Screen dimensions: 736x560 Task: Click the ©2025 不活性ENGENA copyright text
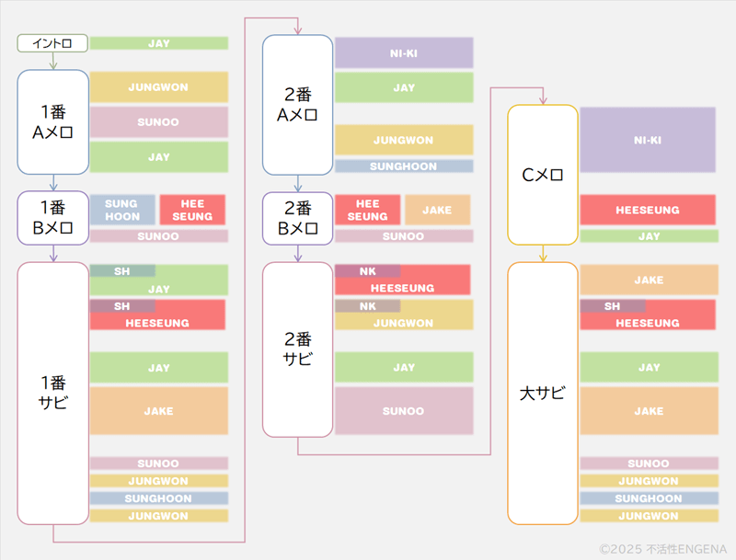click(x=662, y=546)
